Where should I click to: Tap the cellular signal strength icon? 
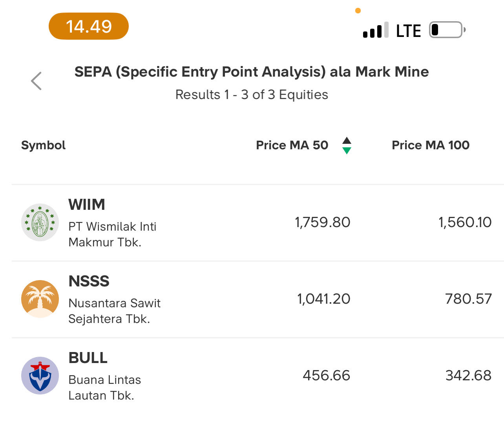[376, 30]
